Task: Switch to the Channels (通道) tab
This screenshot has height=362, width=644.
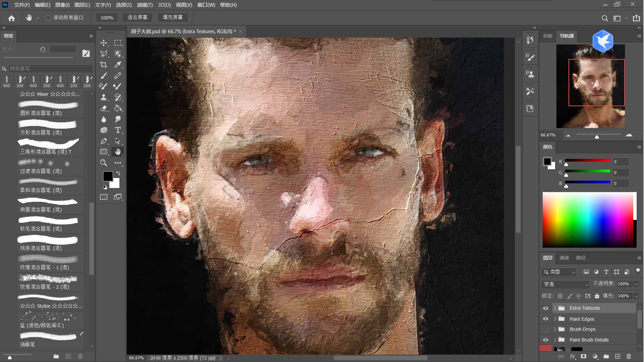Action: (x=564, y=258)
